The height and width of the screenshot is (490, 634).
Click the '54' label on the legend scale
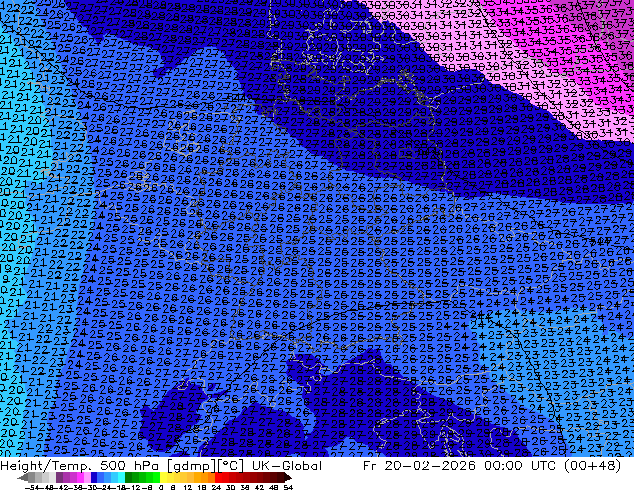pos(288,488)
